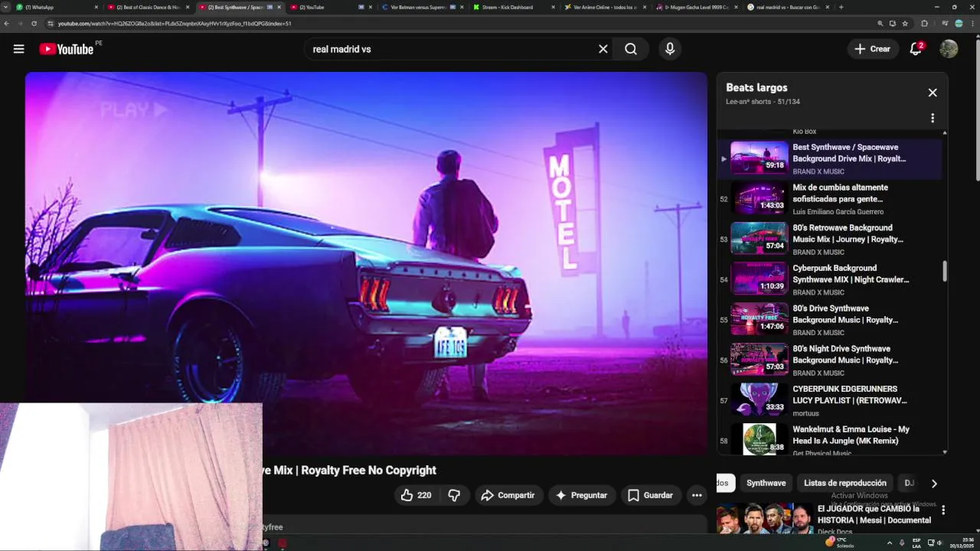The height and width of the screenshot is (551, 980).
Task: Open the YouTube hamburger guide menu
Action: pyautogui.click(x=18, y=49)
